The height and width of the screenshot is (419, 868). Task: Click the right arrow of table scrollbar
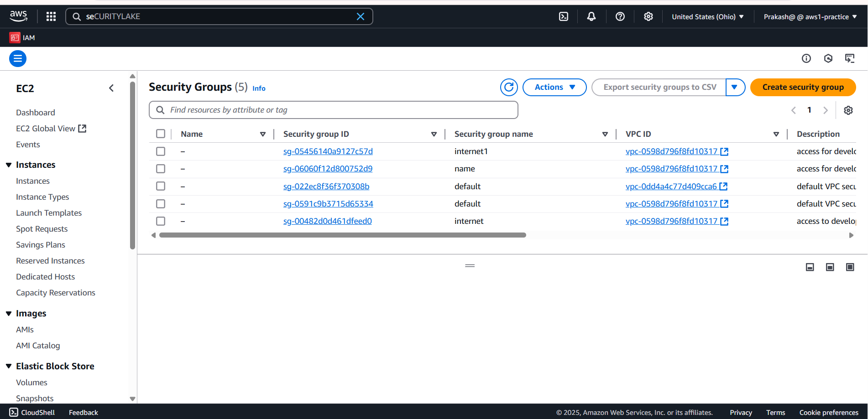coord(851,235)
